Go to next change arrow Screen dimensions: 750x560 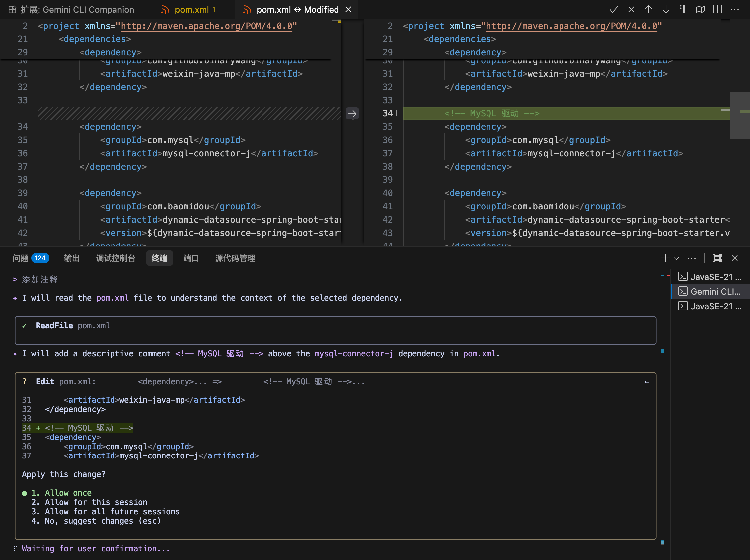click(x=666, y=10)
